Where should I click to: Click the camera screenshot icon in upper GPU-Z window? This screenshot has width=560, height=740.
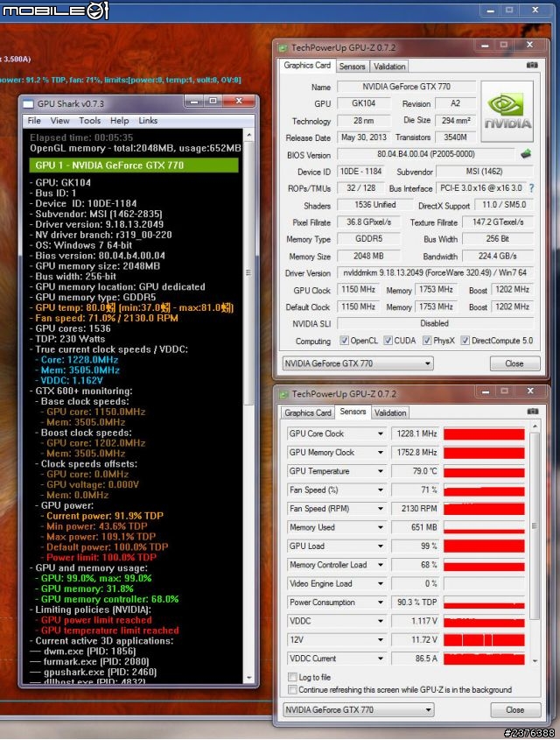pos(532,65)
